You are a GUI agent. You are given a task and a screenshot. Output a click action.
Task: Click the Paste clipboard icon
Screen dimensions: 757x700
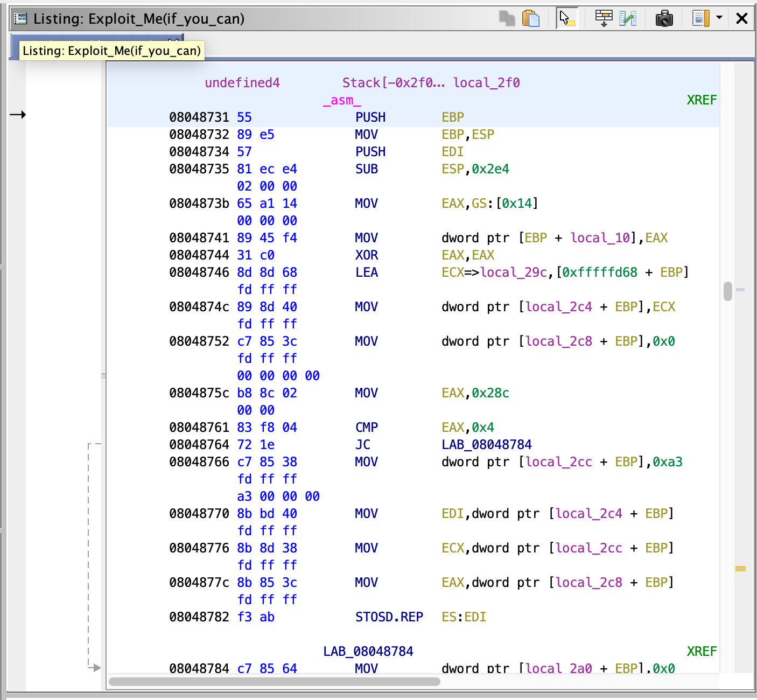pyautogui.click(x=531, y=18)
